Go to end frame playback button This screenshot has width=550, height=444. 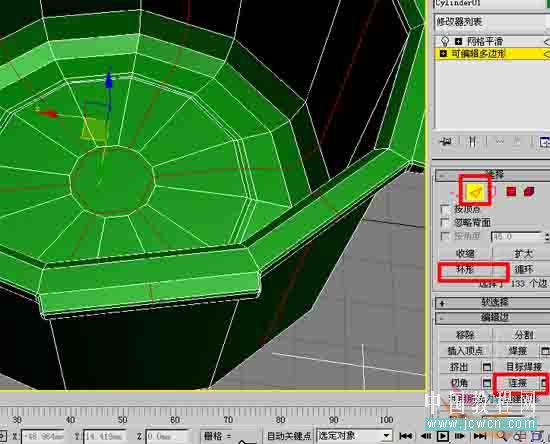pyautogui.click(x=480, y=436)
